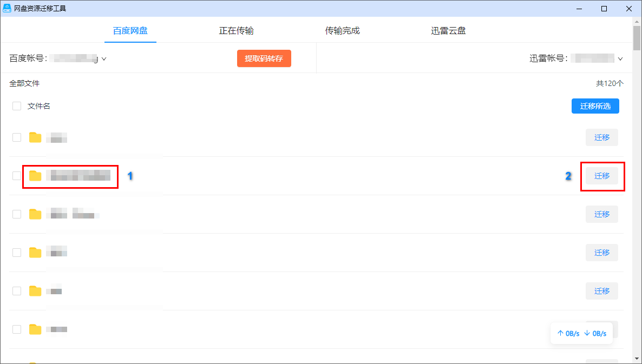This screenshot has height=364, width=642.
Task: Minimize the 网盘资源迁移工具 window
Action: [579, 9]
